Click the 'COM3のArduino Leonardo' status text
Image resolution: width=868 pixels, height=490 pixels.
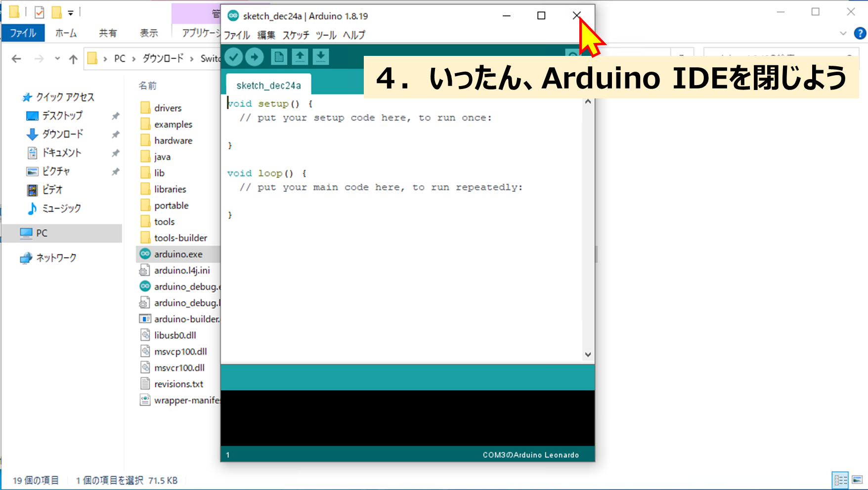[531, 455]
